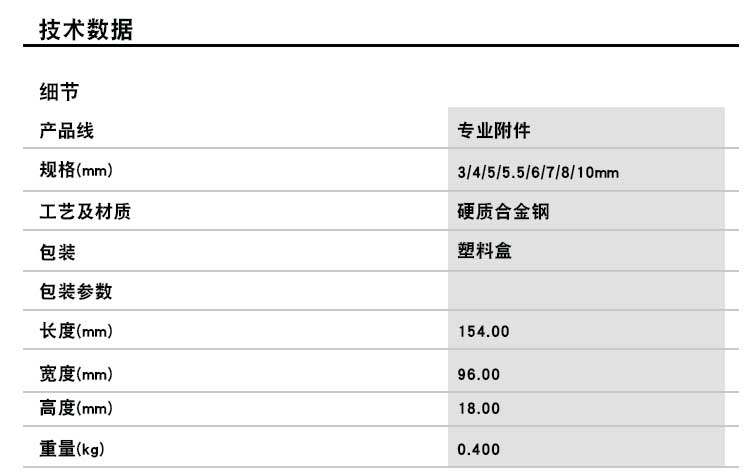Select the 塑料盒 packaging value
The image size is (750, 471).
pyautogui.click(x=484, y=252)
